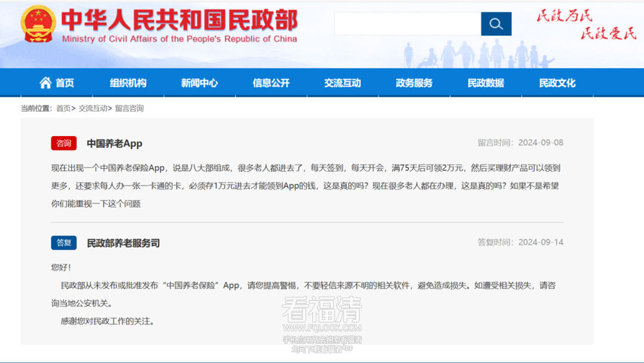Open the 民政文化 navigation menu
644x363 pixels.
point(558,83)
